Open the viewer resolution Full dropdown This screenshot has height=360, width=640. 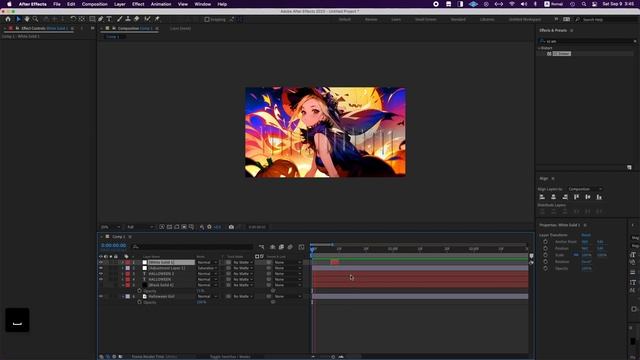(140, 227)
